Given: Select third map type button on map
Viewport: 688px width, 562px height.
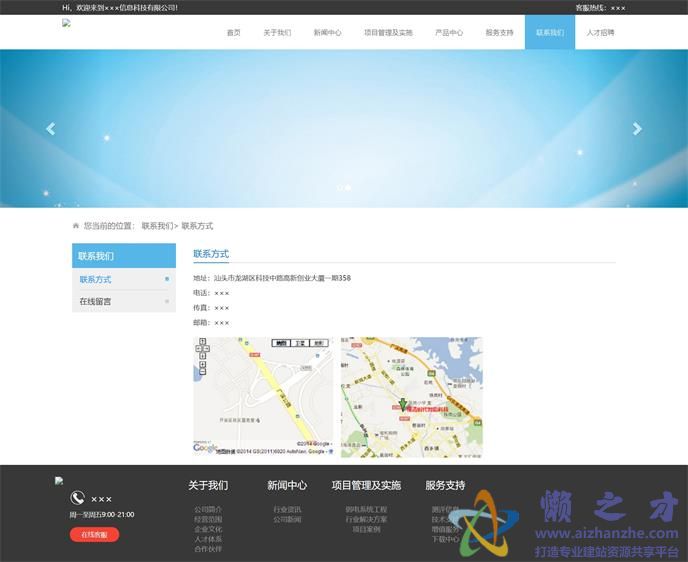Looking at the screenshot, I should 319,343.
